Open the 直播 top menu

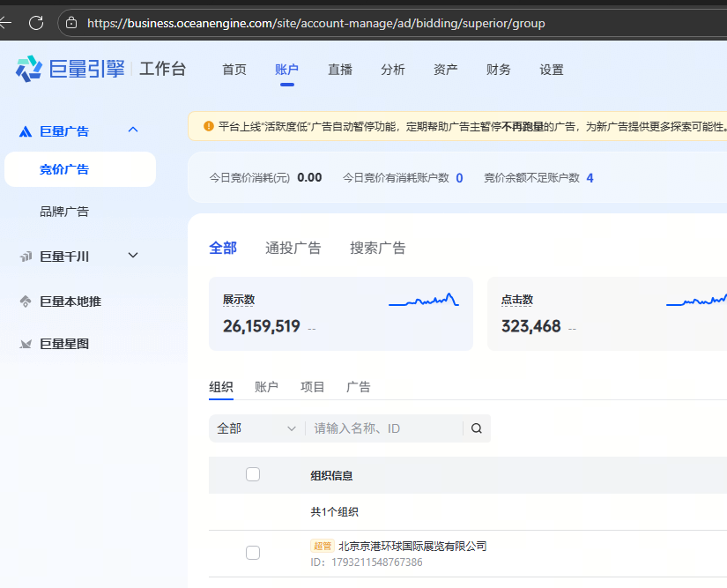(x=340, y=70)
